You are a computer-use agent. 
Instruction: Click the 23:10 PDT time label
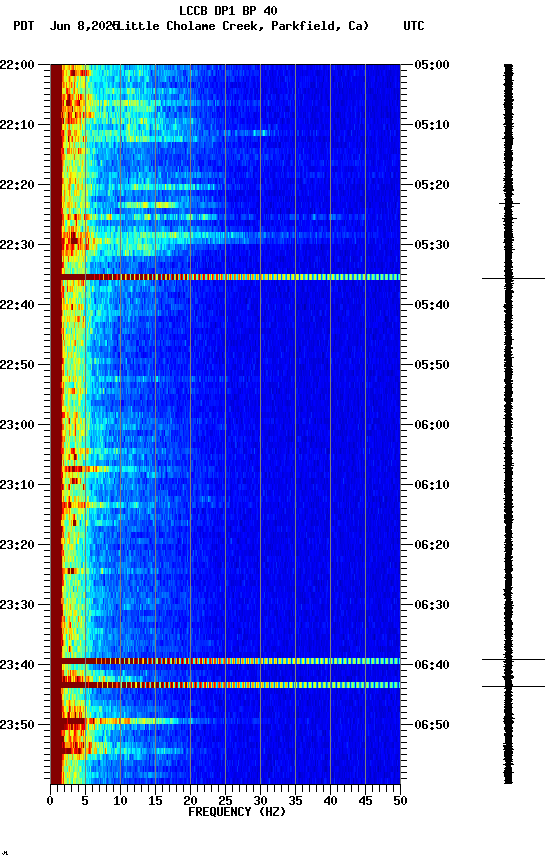17,485
